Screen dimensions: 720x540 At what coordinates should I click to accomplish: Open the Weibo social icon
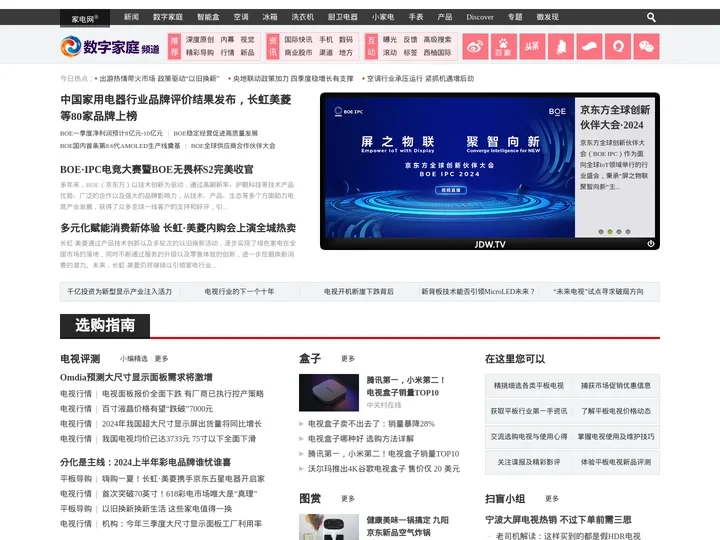point(475,46)
